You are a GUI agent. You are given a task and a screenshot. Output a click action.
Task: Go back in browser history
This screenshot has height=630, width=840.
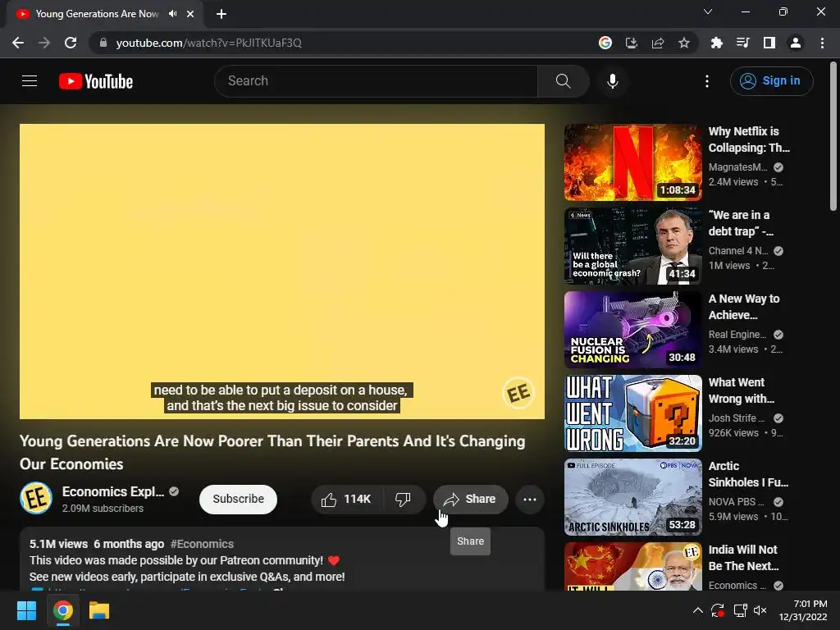(x=18, y=43)
